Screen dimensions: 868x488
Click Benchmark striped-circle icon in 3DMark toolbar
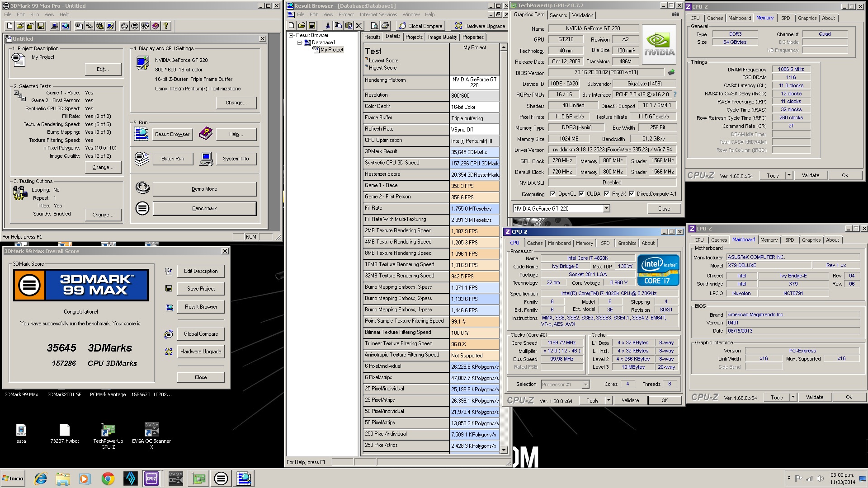pyautogui.click(x=135, y=26)
